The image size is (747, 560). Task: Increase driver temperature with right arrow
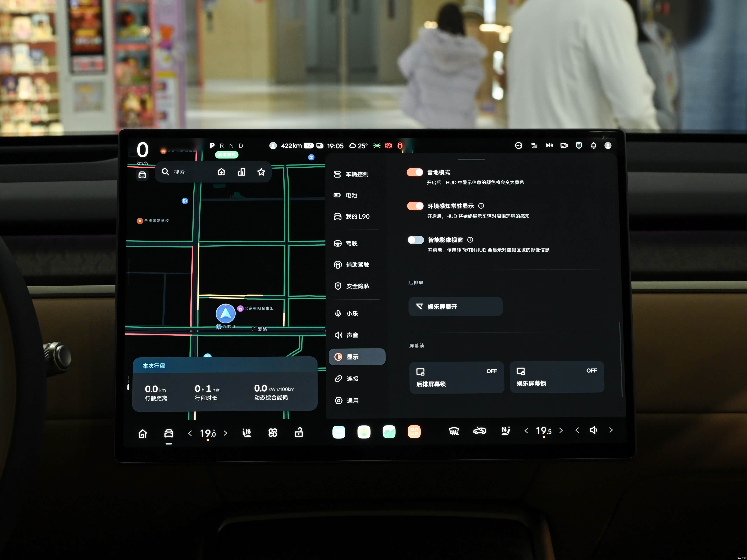[x=225, y=433]
